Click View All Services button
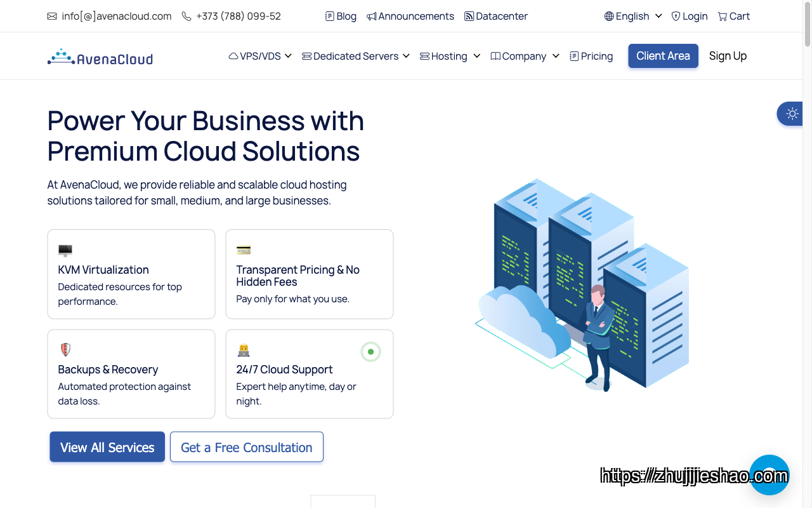This screenshot has width=812, height=508. pyautogui.click(x=107, y=447)
